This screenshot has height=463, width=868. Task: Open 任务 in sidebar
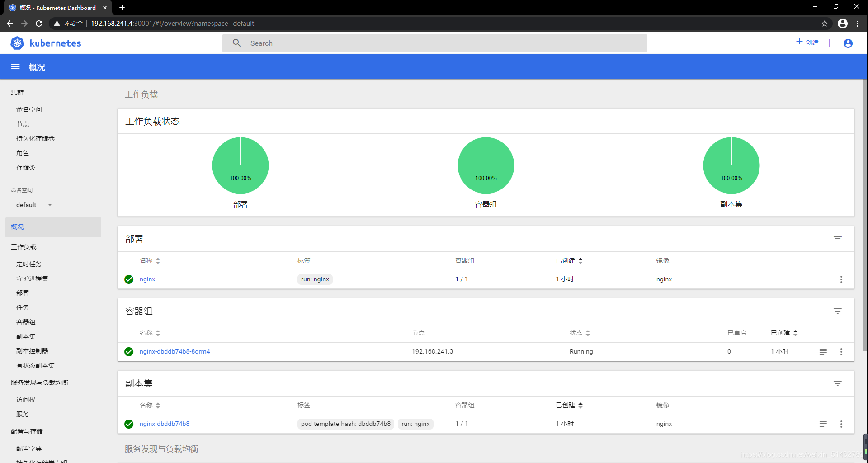[23, 307]
